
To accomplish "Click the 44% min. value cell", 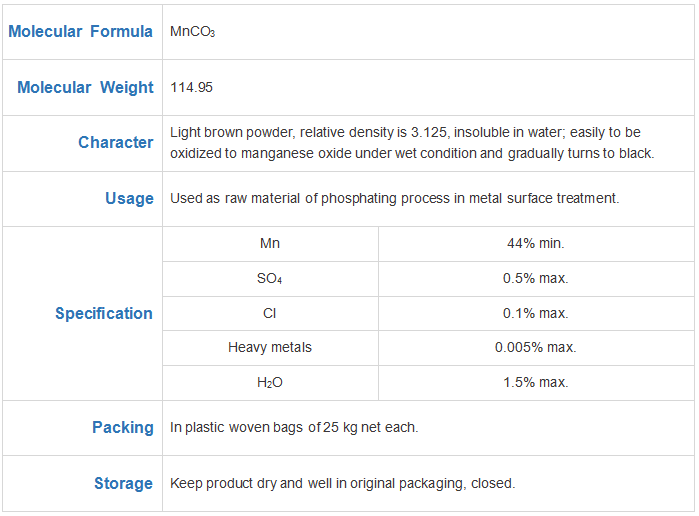I will 536,244.
